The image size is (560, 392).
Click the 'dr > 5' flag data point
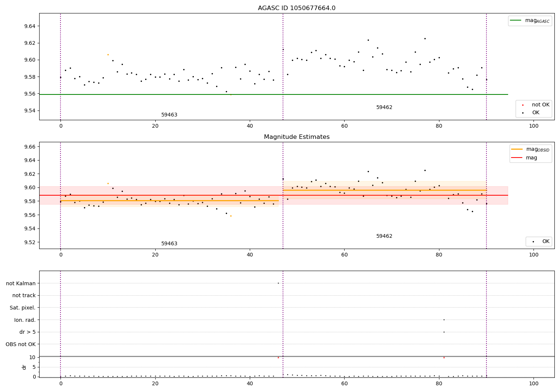tap(444, 332)
